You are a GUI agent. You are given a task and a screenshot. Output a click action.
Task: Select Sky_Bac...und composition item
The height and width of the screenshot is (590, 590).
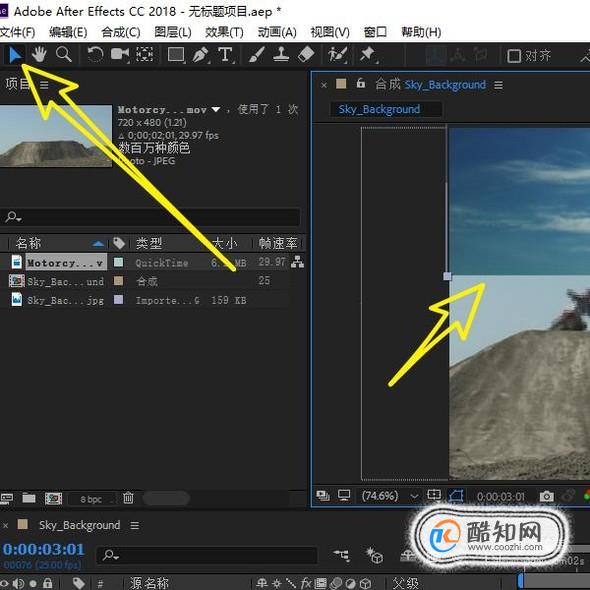click(65, 281)
